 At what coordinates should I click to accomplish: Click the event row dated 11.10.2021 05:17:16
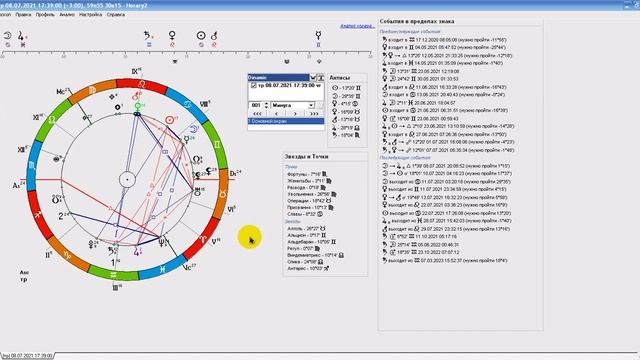420,236
